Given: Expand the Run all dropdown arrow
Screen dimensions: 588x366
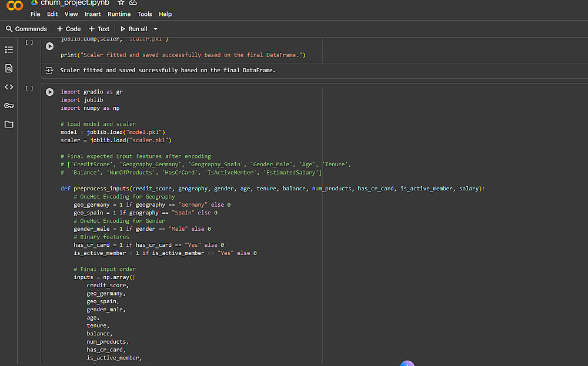Looking at the screenshot, I should (x=156, y=29).
